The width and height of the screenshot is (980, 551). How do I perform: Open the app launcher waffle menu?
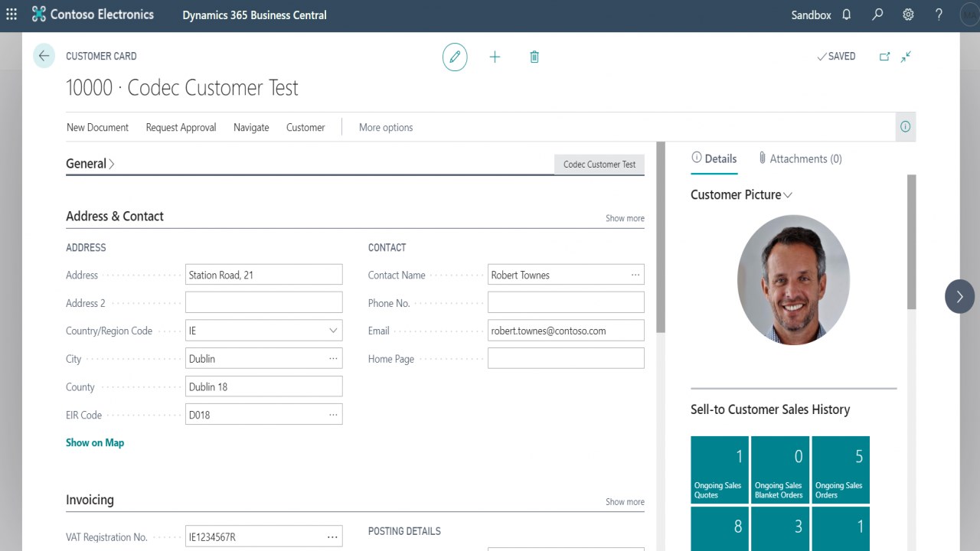(x=11, y=15)
